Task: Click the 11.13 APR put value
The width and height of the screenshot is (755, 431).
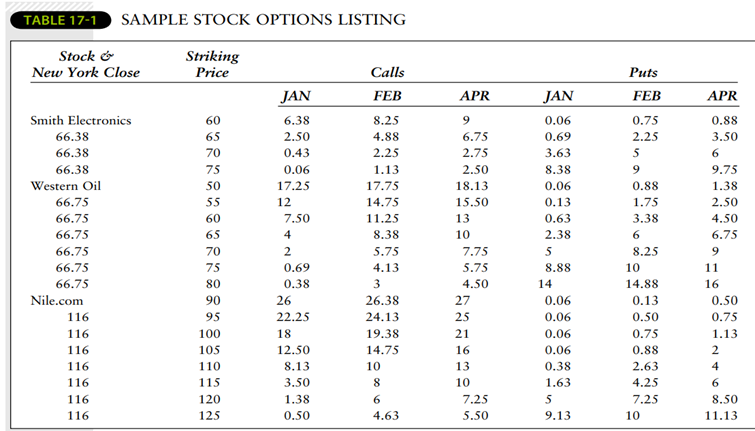Action: (721, 414)
